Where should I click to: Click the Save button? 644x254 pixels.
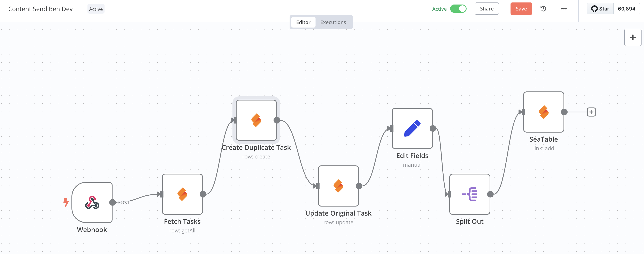click(x=521, y=9)
